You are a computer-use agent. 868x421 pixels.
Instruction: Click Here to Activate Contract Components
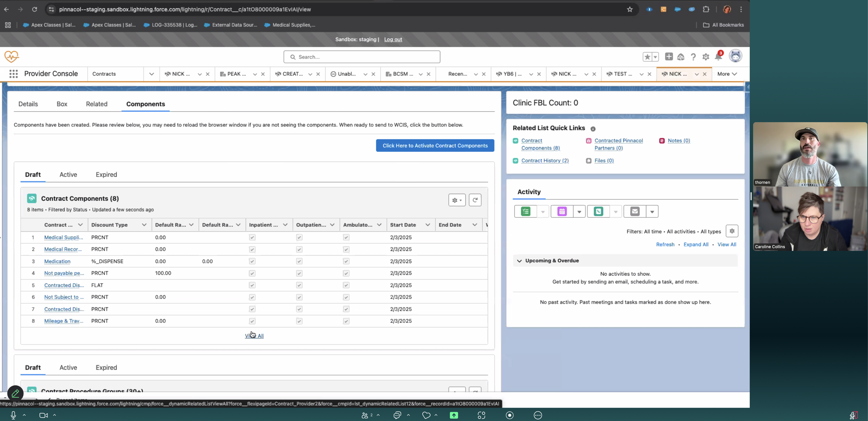[x=435, y=146]
